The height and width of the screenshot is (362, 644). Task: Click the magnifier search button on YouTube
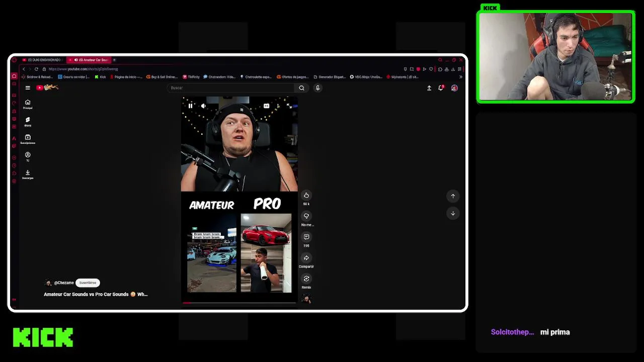301,88
